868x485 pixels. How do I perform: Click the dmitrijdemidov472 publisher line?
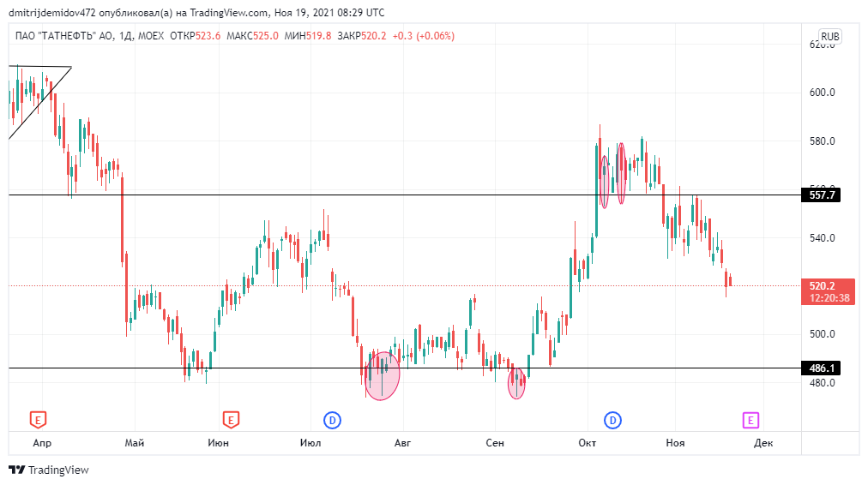(x=196, y=12)
